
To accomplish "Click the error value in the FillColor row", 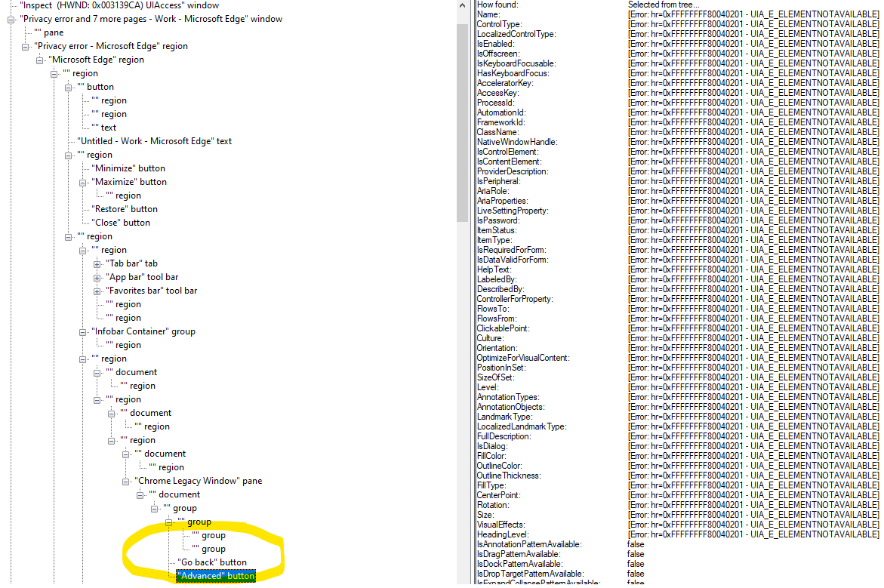I will click(753, 456).
